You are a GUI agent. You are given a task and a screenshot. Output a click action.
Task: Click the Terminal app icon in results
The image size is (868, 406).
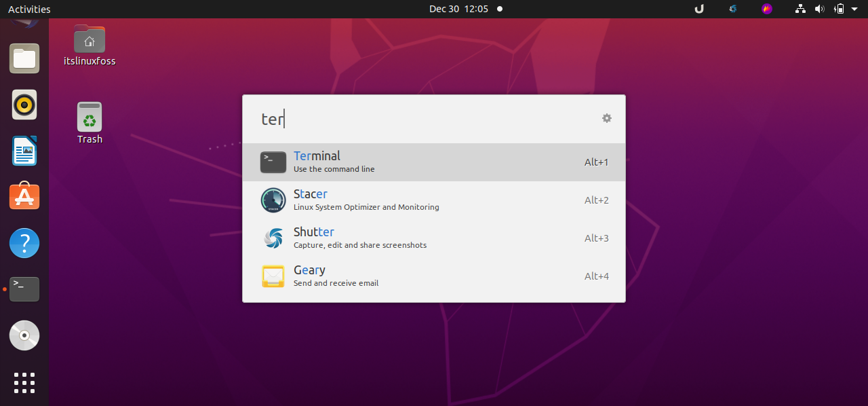[x=273, y=162]
